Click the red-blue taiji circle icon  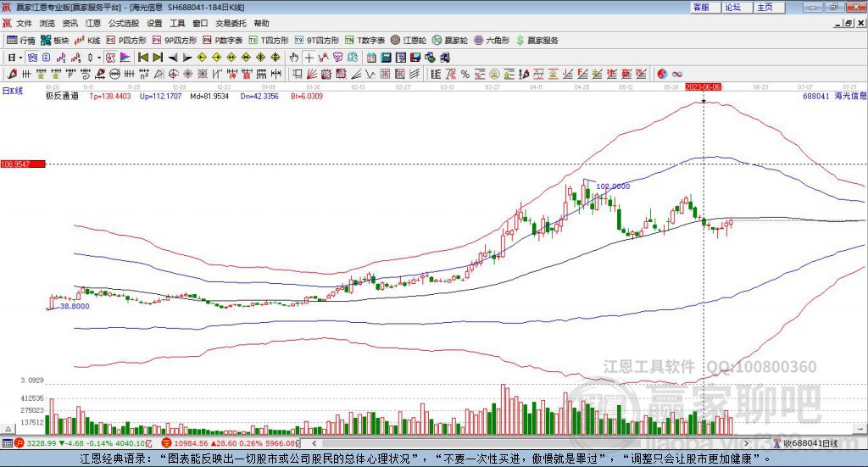(x=662, y=74)
